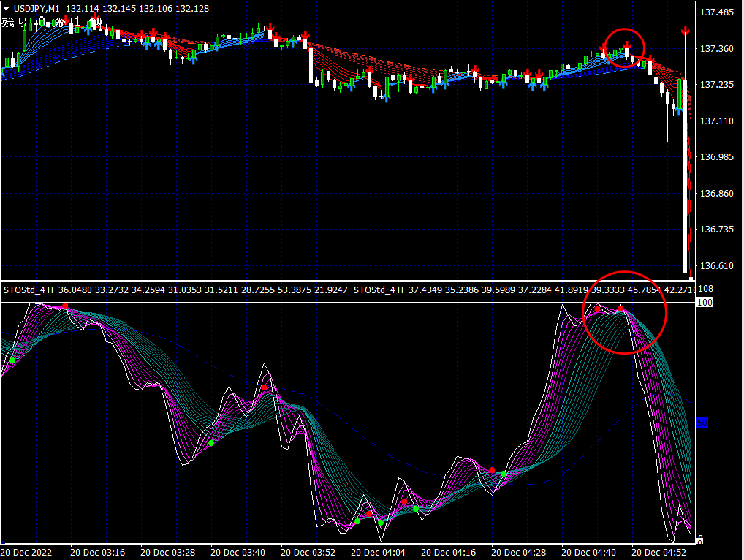Click the red signal dot above 50 near 03:52

[265, 387]
